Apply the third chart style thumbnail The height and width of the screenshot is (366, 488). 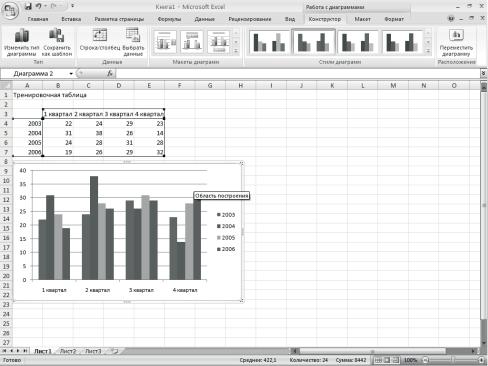point(358,42)
